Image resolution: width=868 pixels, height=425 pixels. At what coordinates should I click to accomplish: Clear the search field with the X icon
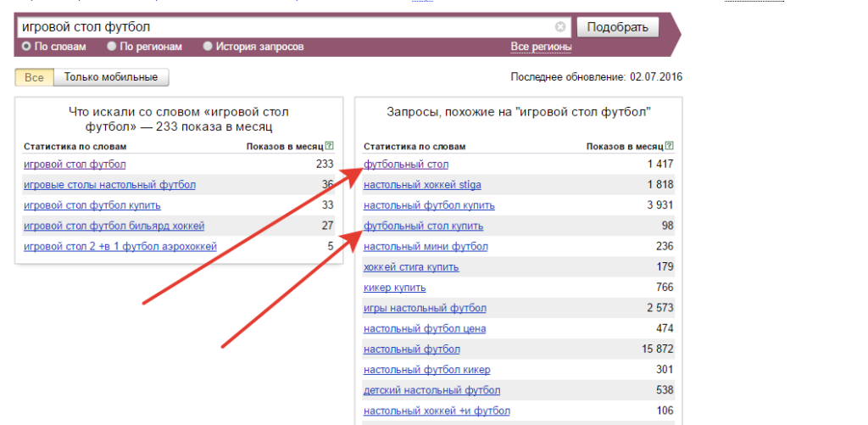[x=560, y=27]
